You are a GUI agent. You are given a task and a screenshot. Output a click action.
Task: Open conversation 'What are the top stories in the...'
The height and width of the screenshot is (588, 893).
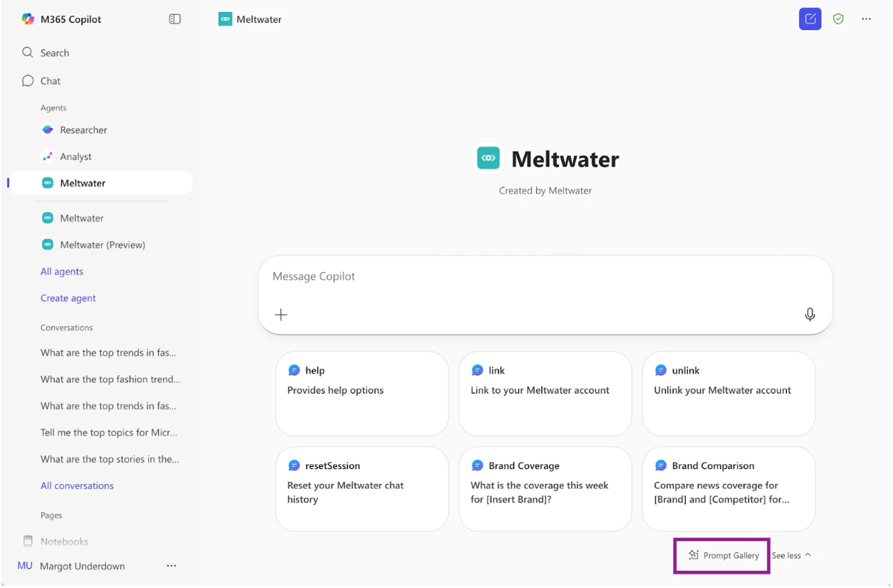(x=110, y=459)
